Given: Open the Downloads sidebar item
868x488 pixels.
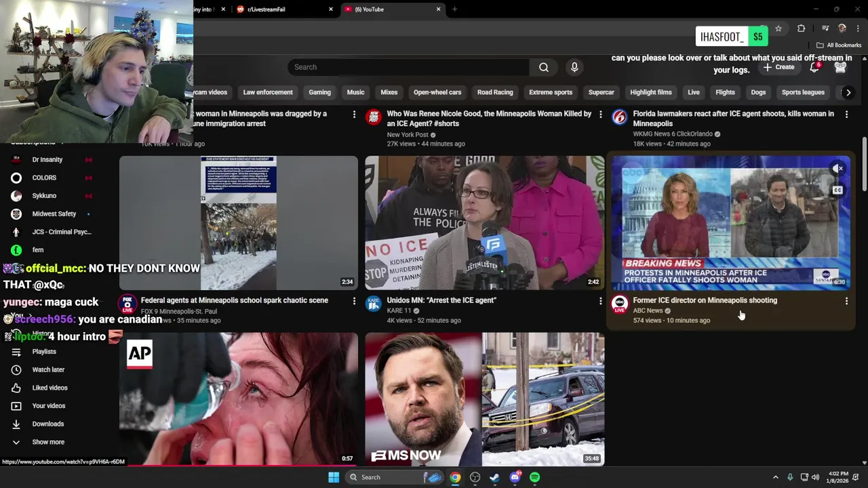Looking at the screenshot, I should (x=47, y=424).
